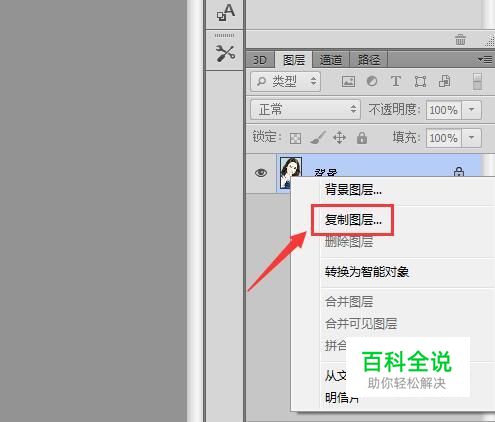Open the character panel icon
The width and height of the screenshot is (495, 422).
point(226,13)
